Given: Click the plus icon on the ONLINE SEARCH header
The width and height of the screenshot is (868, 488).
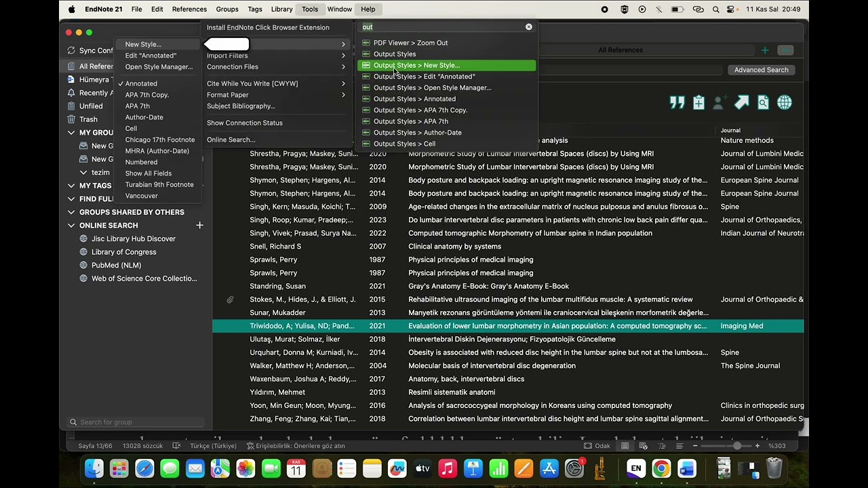Looking at the screenshot, I should 199,225.
